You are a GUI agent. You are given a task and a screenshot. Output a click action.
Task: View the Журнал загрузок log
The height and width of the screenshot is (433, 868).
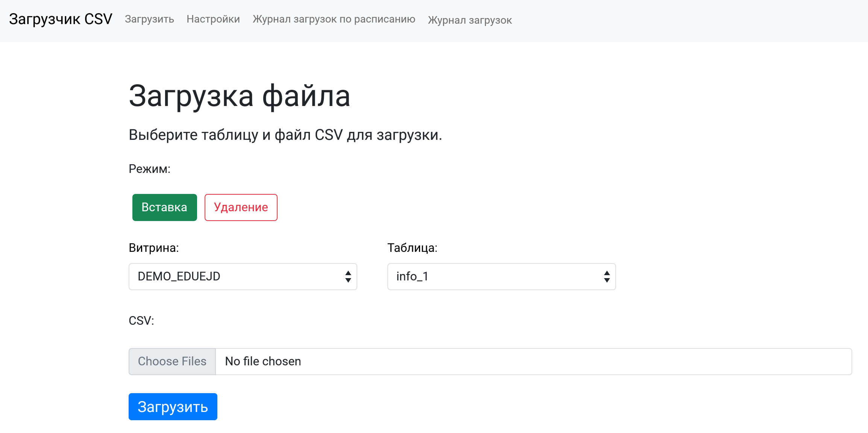click(x=469, y=20)
